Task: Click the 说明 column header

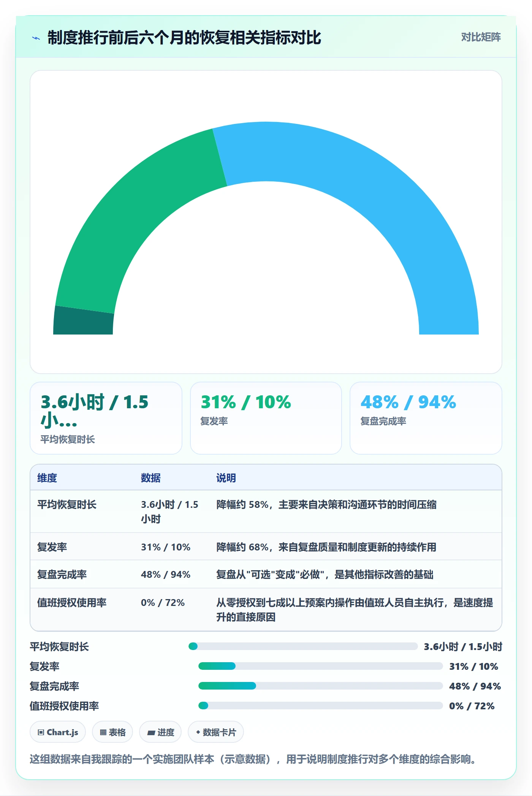Action: (x=226, y=478)
